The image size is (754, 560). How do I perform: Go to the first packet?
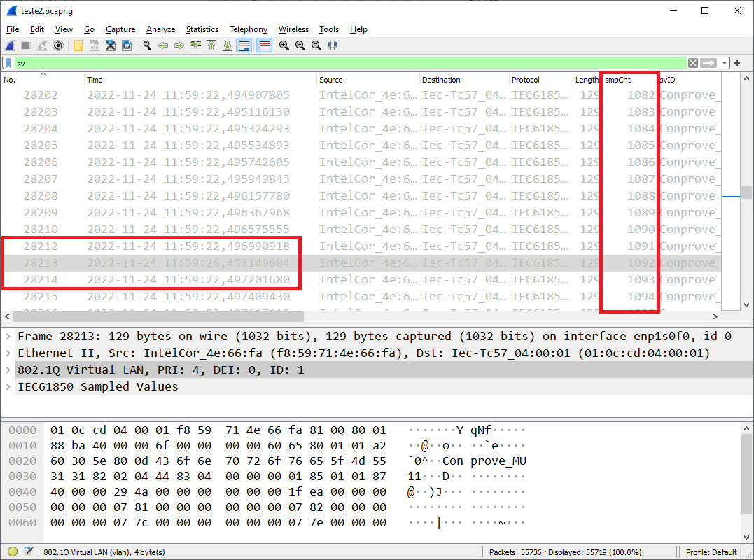pyautogui.click(x=211, y=45)
